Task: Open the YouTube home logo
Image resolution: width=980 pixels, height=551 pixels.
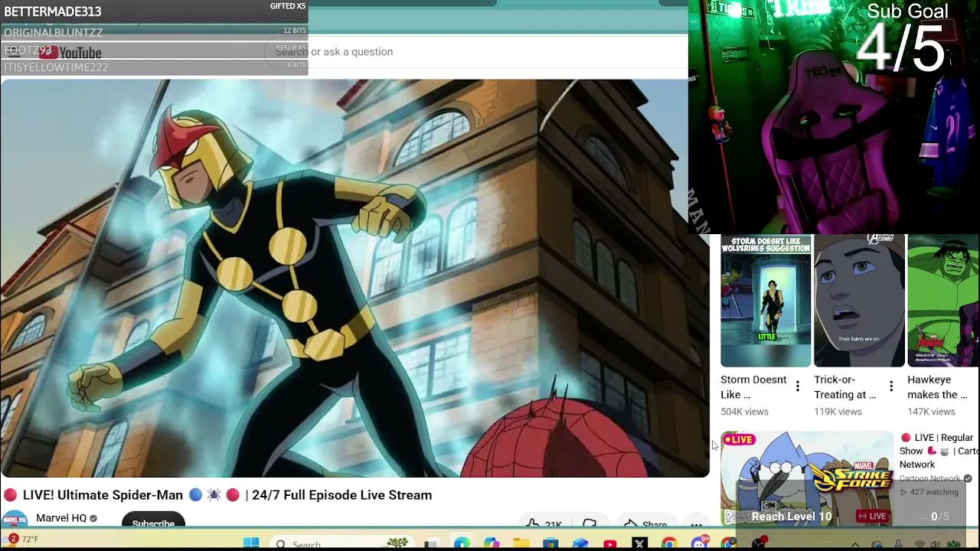Action: (72, 52)
